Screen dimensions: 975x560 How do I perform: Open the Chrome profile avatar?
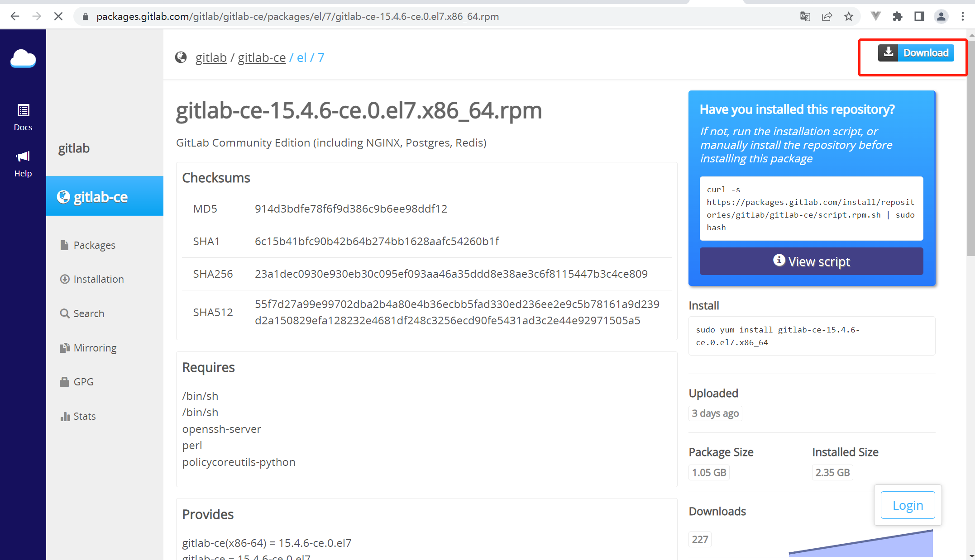coord(941,17)
